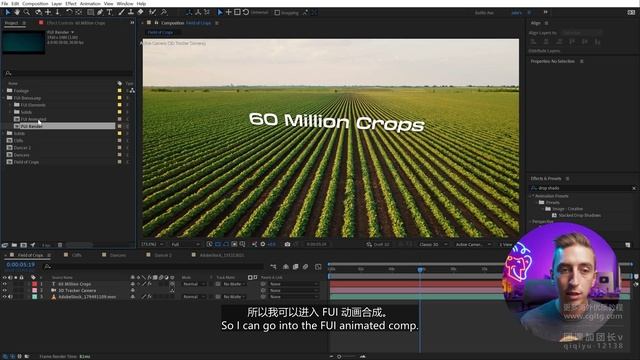Select the Field of Crops composition in project list
The width and height of the screenshot is (640, 360).
[x=26, y=162]
